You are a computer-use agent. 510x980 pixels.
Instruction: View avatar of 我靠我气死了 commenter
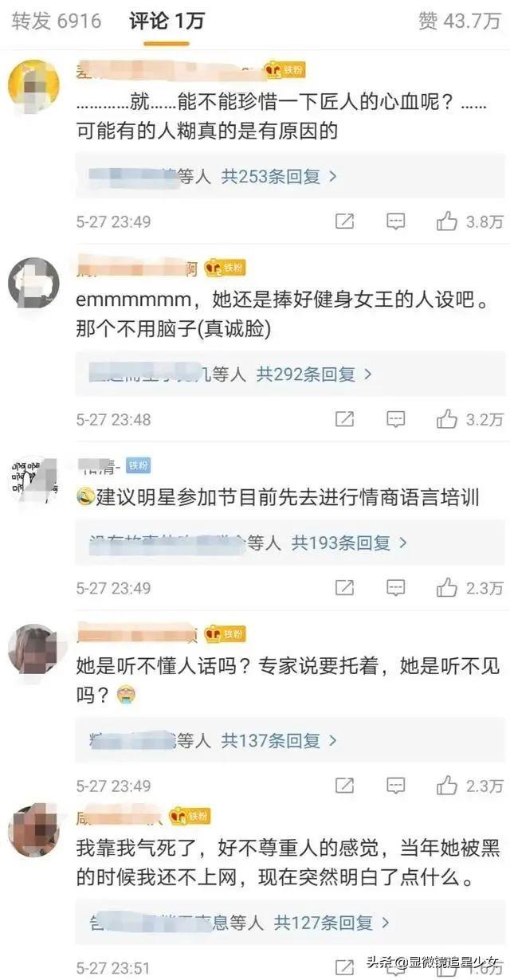click(x=33, y=830)
